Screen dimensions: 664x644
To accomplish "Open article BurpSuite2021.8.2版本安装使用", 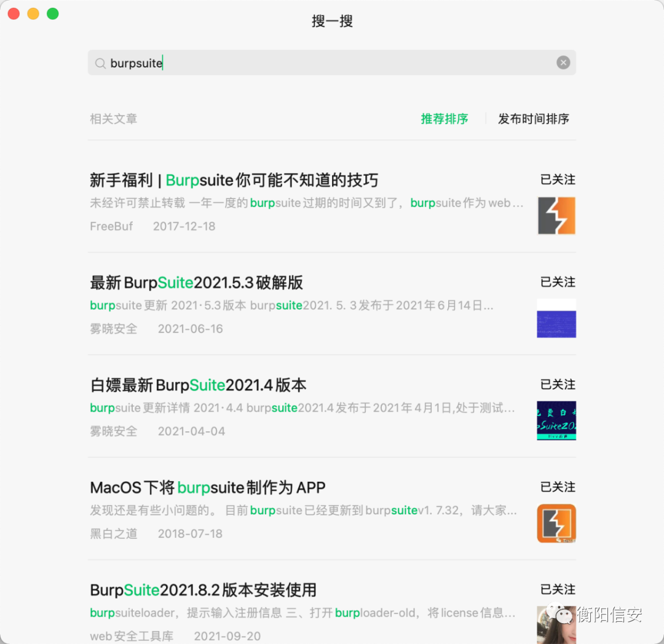I will (204, 590).
